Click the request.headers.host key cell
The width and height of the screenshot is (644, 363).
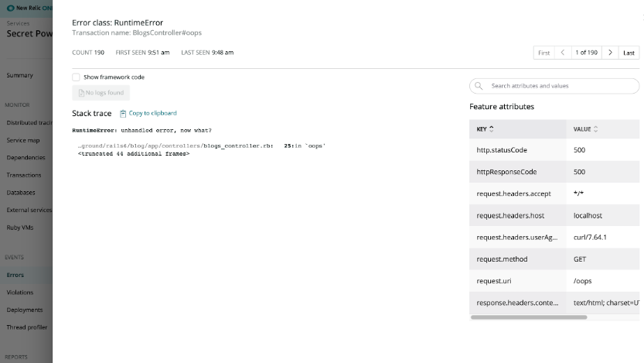pos(517,215)
